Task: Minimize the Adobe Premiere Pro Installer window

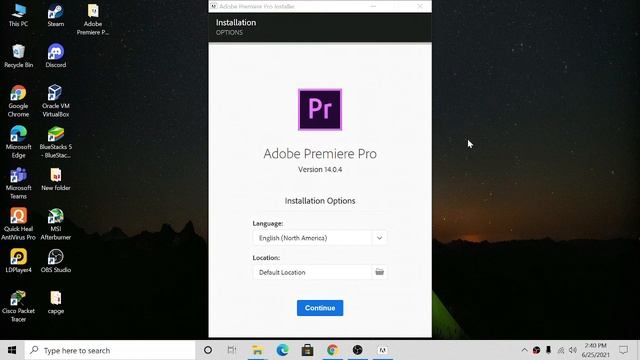Action: [x=373, y=6]
